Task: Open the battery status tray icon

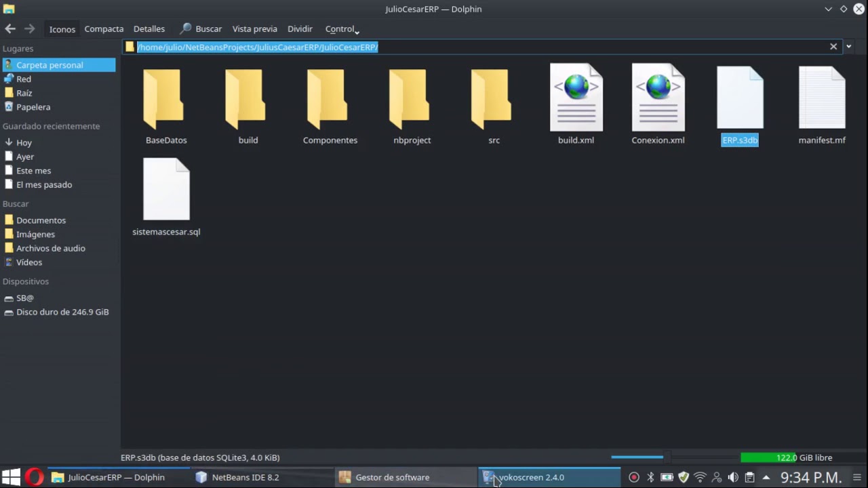Action: [x=667, y=477]
